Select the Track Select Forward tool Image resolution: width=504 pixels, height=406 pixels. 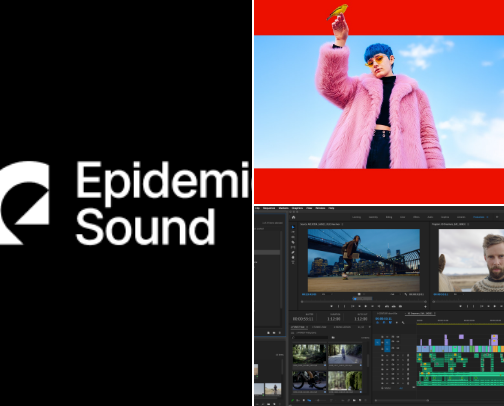[x=293, y=232]
